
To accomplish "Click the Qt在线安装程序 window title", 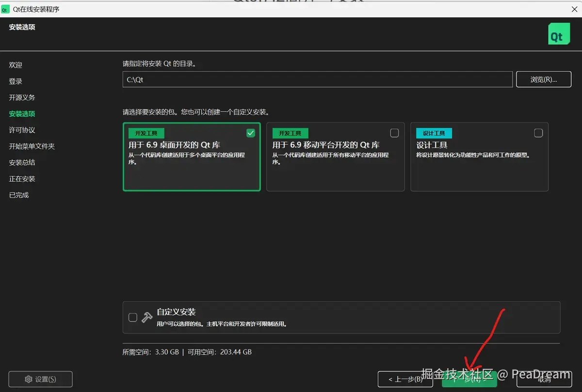I will point(36,9).
